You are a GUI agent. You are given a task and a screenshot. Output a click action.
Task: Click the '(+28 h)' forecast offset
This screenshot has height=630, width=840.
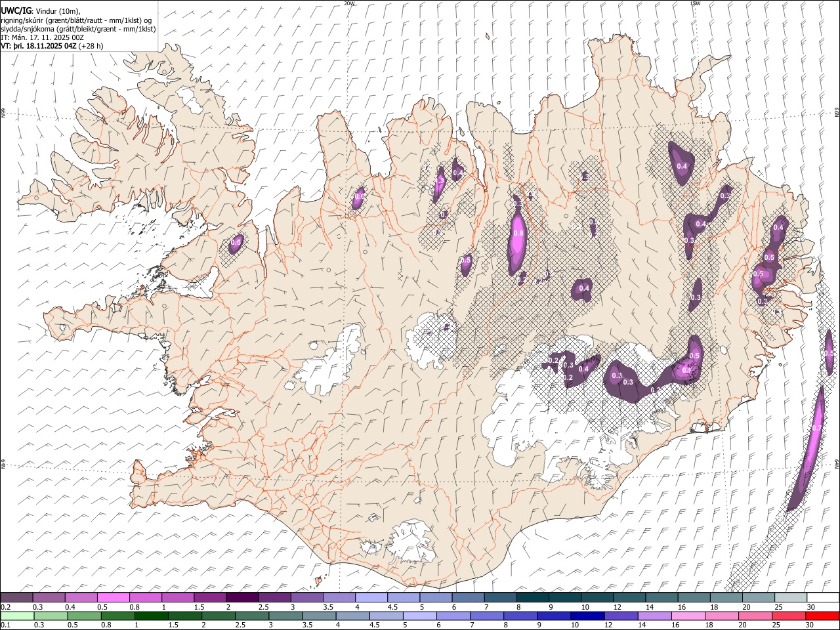(x=91, y=47)
